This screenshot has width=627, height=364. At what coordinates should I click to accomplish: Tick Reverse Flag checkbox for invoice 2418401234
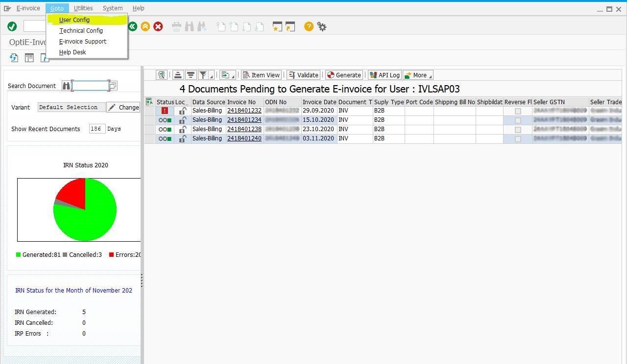(x=518, y=120)
